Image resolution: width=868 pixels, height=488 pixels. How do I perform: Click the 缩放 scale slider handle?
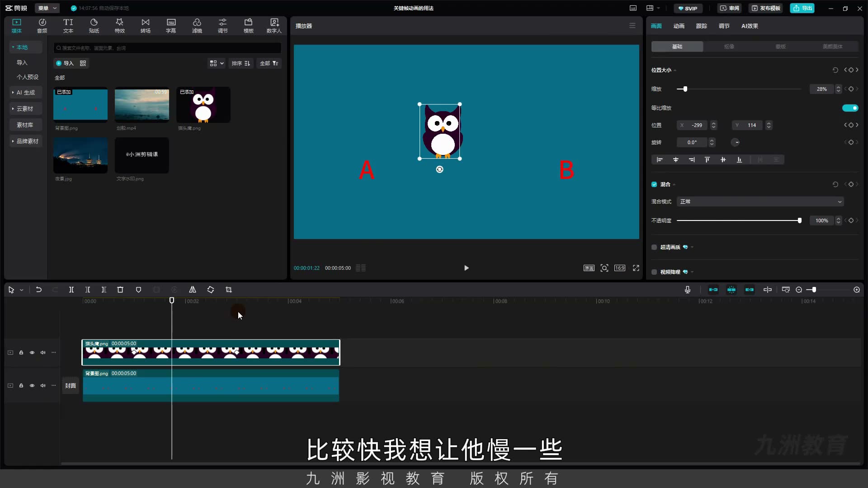click(x=685, y=89)
